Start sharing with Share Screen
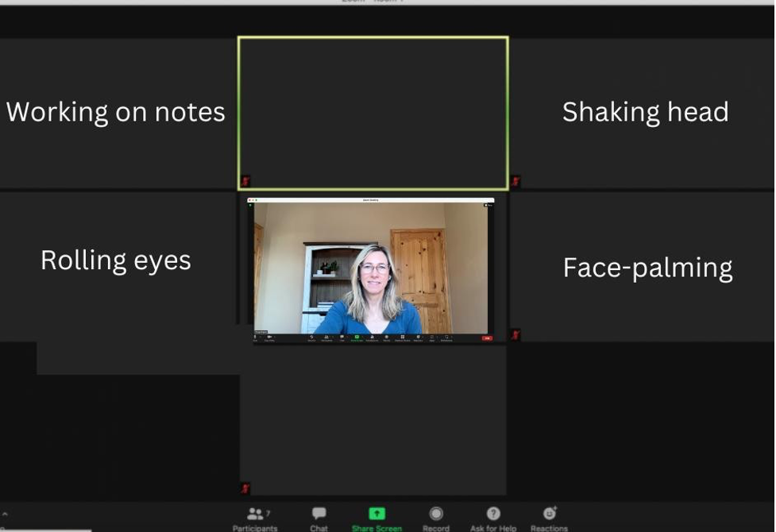The width and height of the screenshot is (776, 532). (376, 519)
